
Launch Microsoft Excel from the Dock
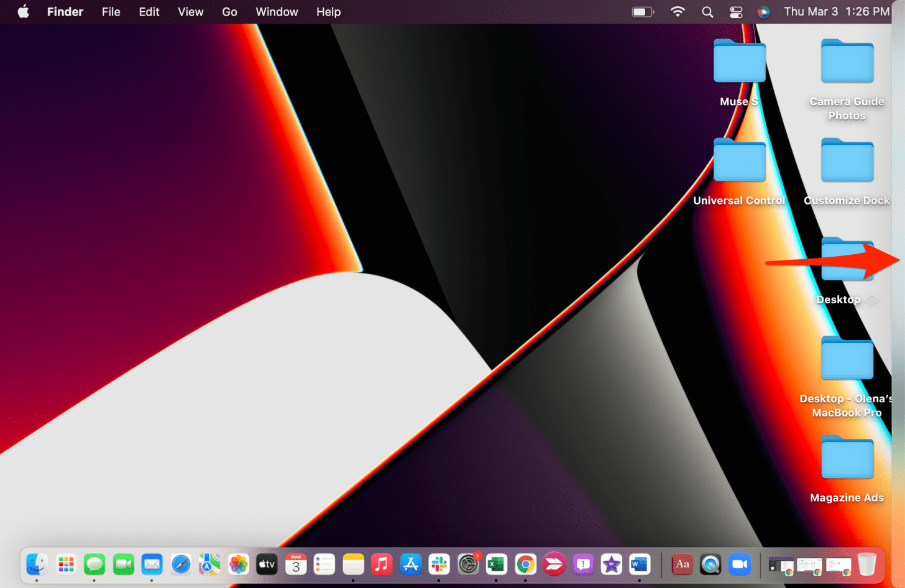[x=496, y=564]
